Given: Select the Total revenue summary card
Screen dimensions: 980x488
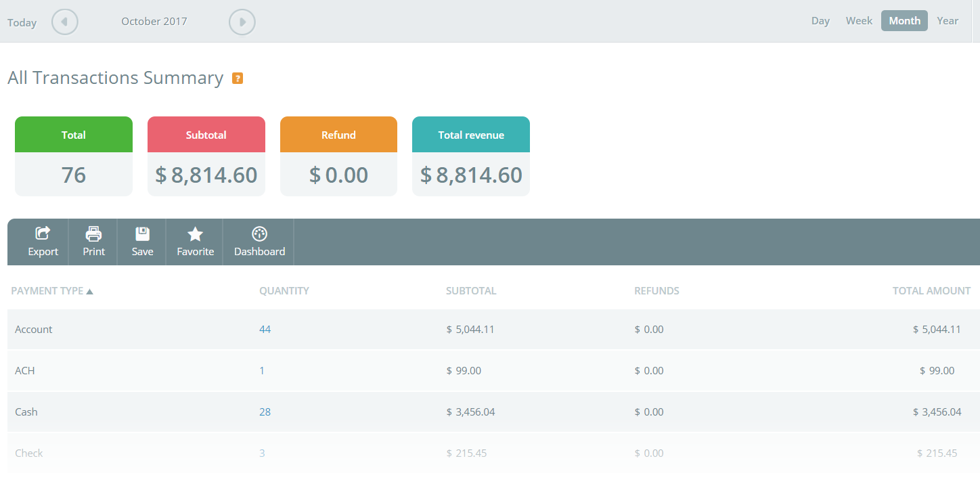Looking at the screenshot, I should coord(471,156).
